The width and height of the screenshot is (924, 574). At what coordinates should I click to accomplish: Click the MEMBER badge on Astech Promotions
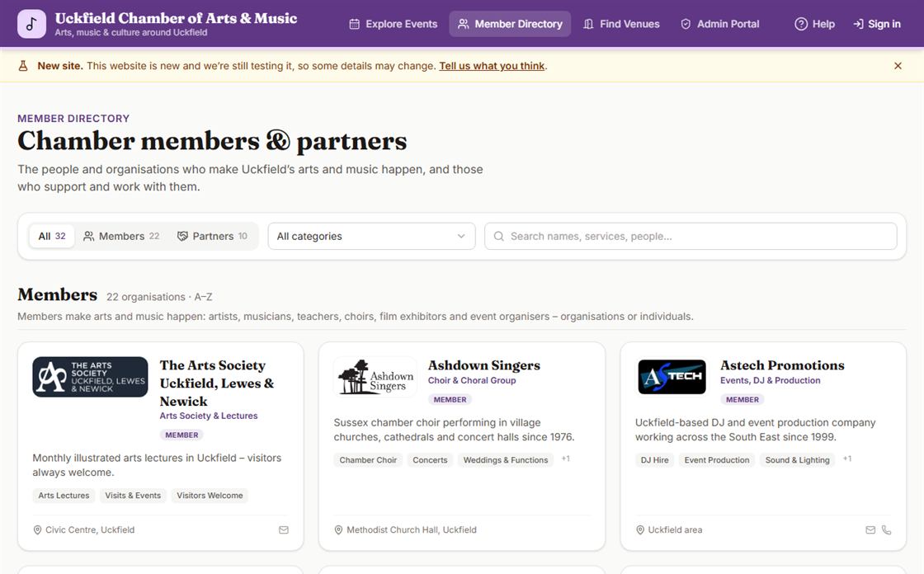click(x=742, y=399)
